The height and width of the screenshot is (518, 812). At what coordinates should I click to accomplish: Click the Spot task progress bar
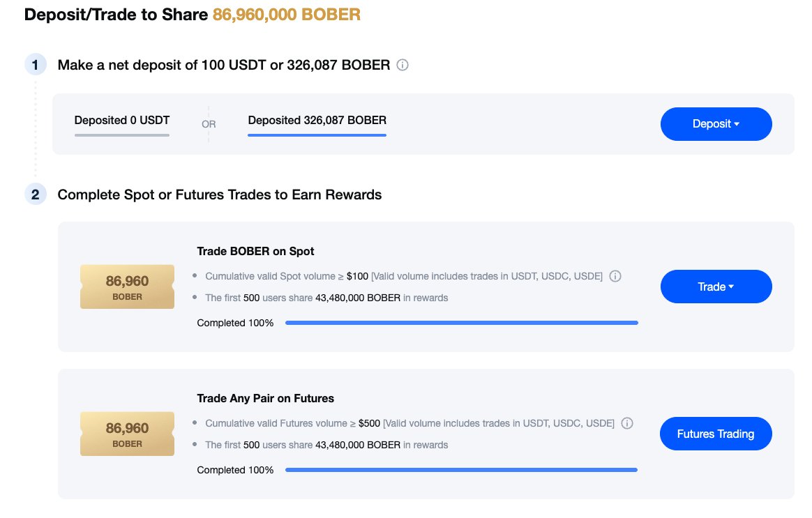[x=461, y=323]
